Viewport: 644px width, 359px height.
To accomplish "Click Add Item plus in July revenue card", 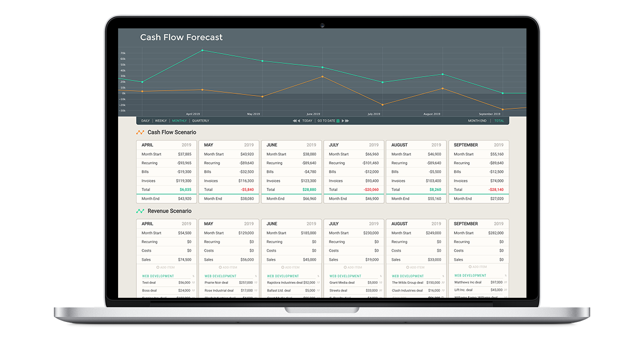I will [345, 267].
